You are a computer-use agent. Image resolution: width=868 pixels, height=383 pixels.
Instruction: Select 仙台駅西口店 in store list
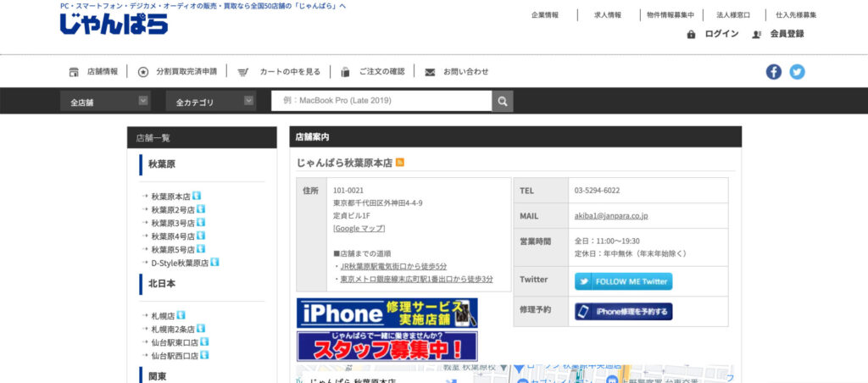pyautogui.click(x=175, y=356)
